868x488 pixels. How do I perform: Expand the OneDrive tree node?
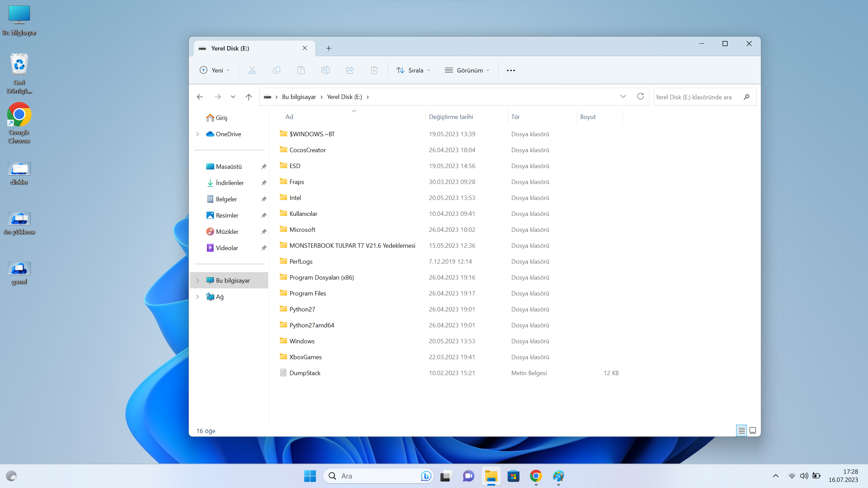[198, 134]
